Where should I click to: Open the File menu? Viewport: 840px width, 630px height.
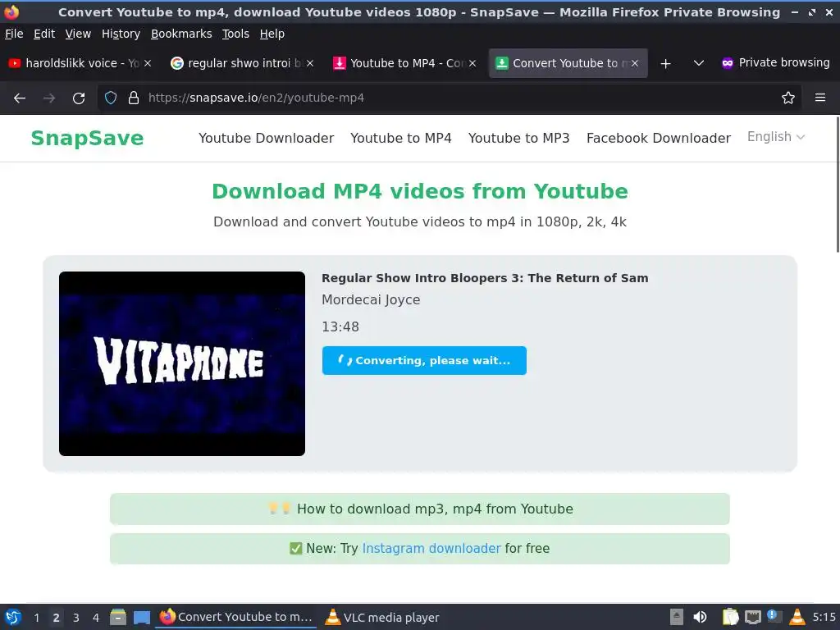coord(14,34)
